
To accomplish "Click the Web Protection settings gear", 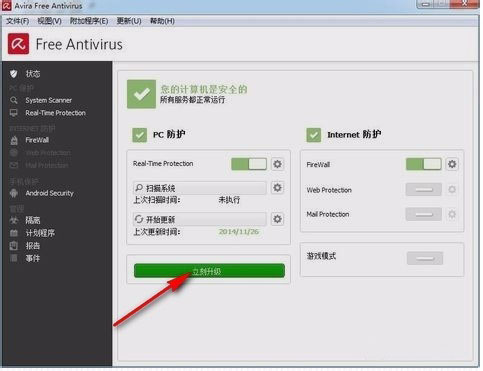I will (452, 190).
